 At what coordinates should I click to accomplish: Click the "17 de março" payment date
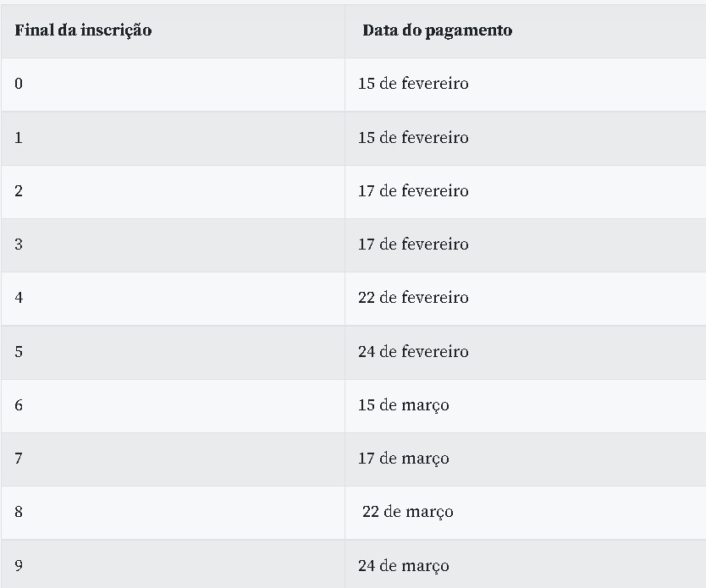tap(403, 459)
